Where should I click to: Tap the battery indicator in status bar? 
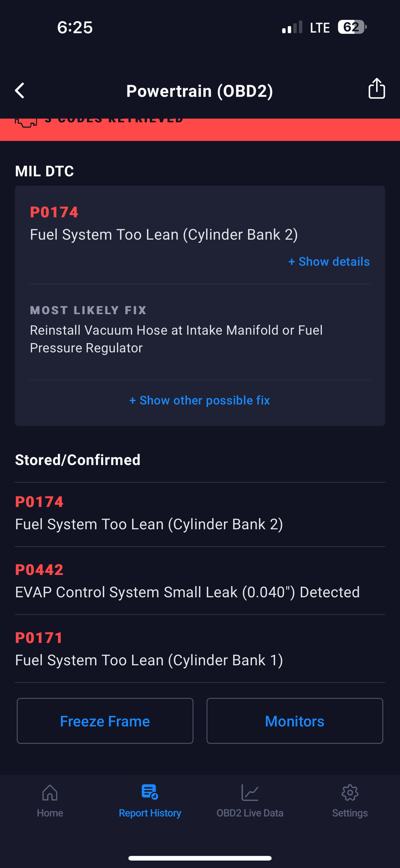point(352,27)
